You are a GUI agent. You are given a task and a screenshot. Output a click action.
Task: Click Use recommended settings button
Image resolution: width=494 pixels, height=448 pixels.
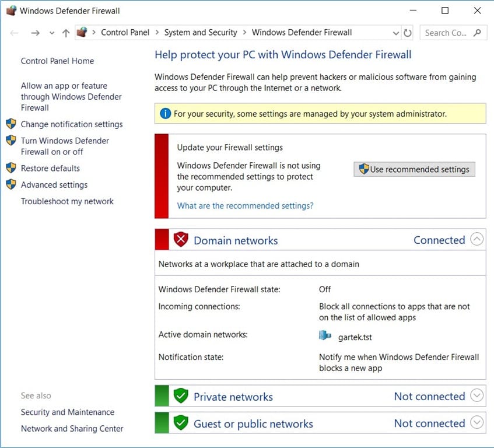tap(414, 169)
